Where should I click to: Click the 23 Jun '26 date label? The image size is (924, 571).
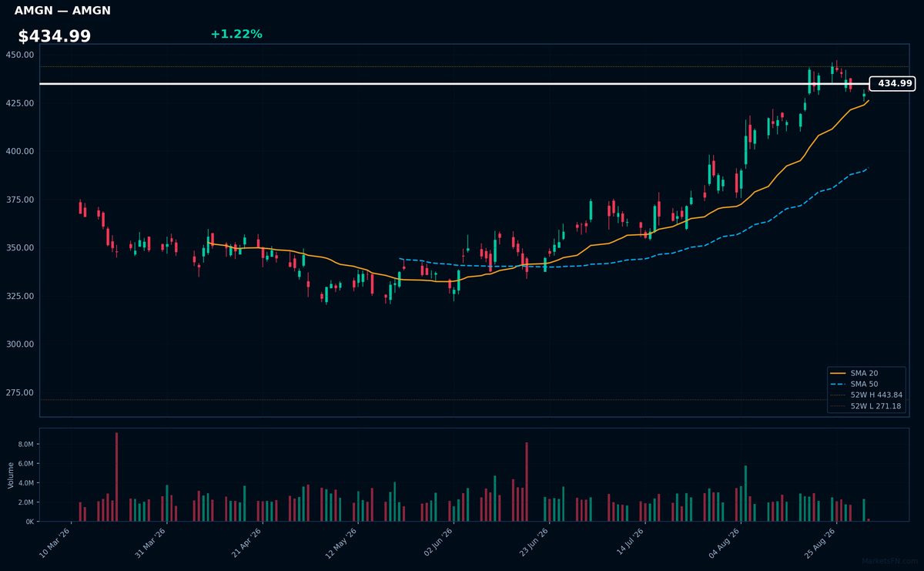coord(534,542)
